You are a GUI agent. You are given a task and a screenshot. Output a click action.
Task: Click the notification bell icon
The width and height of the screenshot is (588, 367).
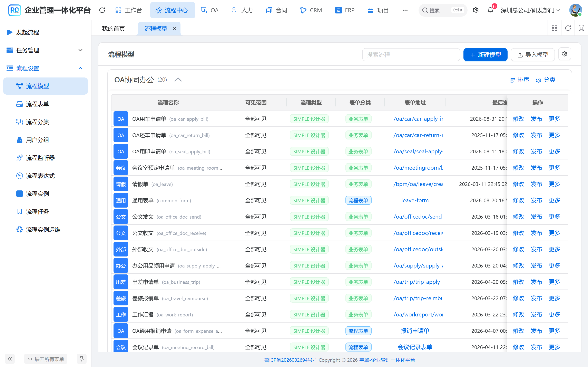(490, 10)
